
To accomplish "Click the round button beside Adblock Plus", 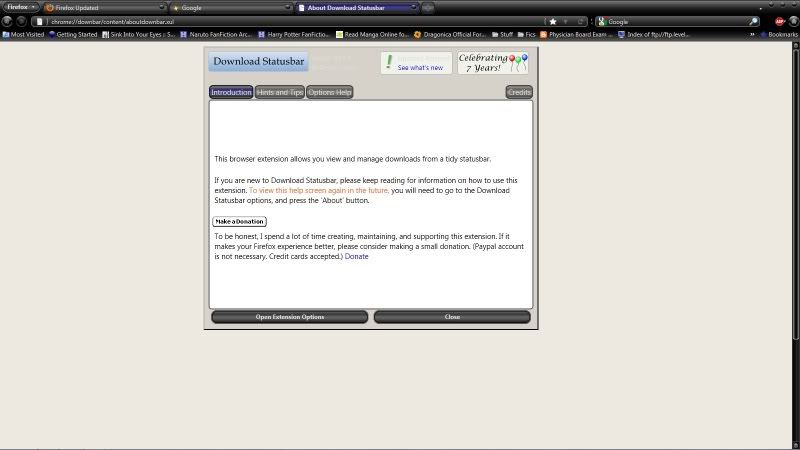I will [794, 21].
